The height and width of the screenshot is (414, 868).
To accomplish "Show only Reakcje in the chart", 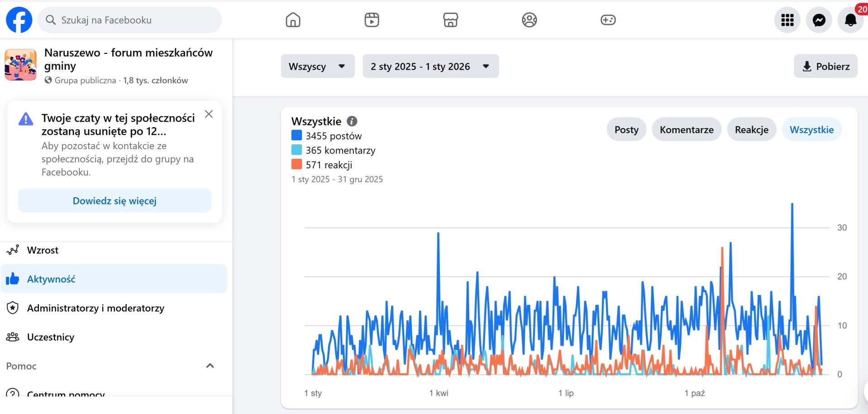I will tap(751, 130).
